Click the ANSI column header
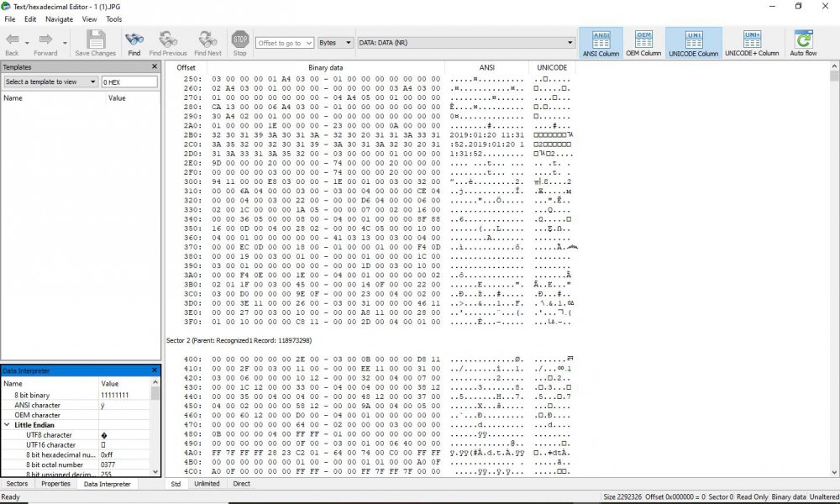Screen dimensions: 840x504 [486, 67]
